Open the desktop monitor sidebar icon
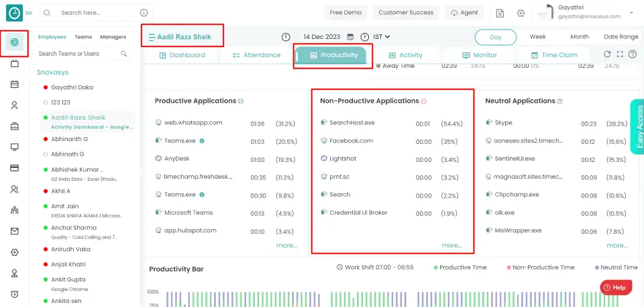644x307 pixels. coord(14,147)
